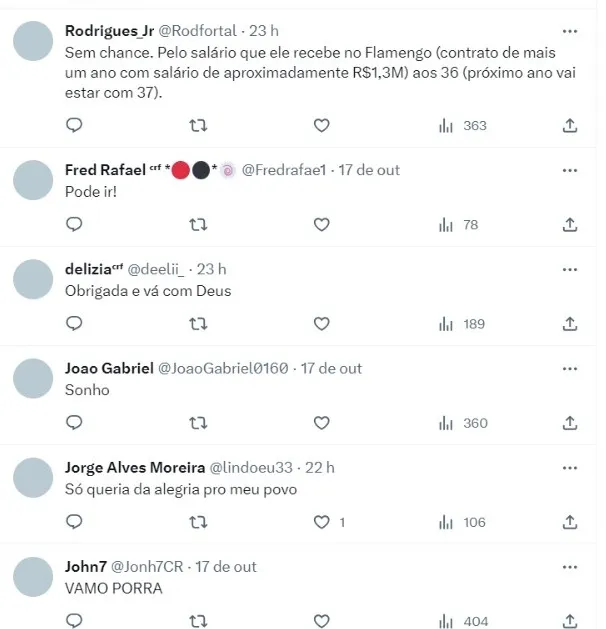This screenshot has height=629, width=606.
Task: View analytics on Jorge Alves Moreira's tweet
Action: click(462, 522)
